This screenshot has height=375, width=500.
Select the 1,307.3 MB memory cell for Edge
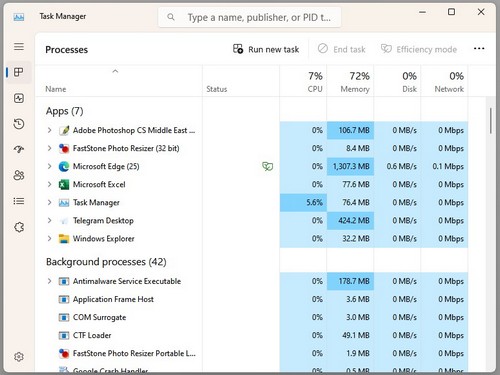pyautogui.click(x=350, y=166)
